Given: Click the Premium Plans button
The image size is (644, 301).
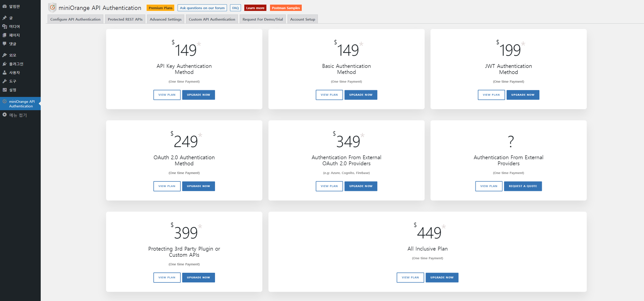Looking at the screenshot, I should (x=161, y=8).
